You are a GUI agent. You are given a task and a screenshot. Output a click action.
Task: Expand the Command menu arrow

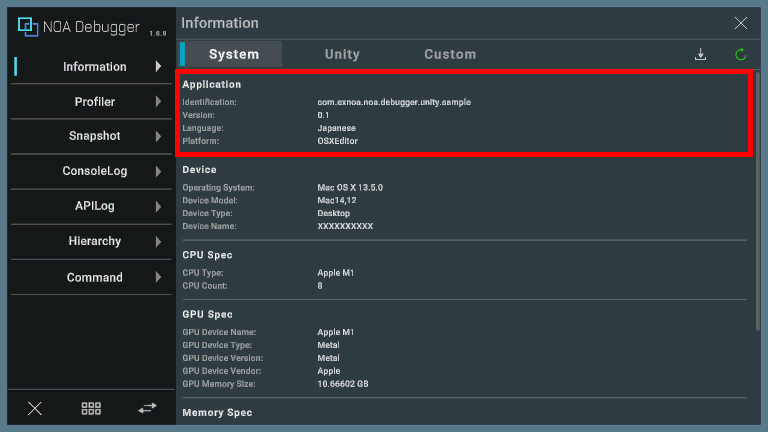point(158,277)
